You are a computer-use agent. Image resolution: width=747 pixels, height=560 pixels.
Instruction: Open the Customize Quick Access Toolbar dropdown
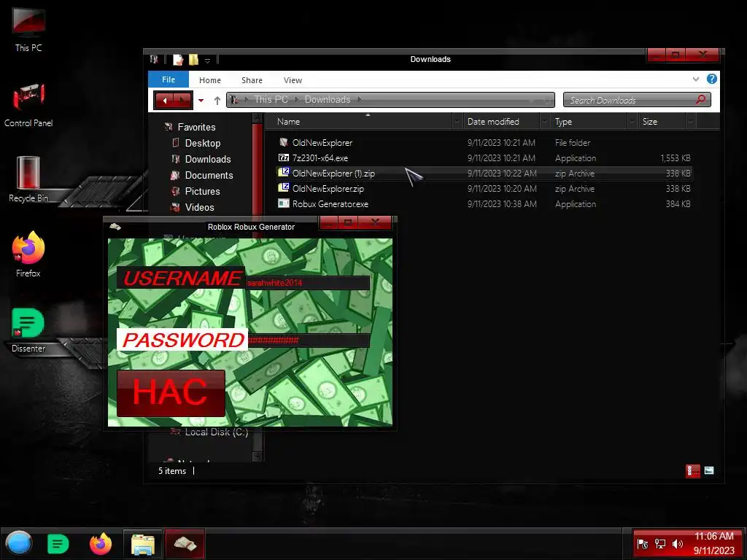click(207, 61)
